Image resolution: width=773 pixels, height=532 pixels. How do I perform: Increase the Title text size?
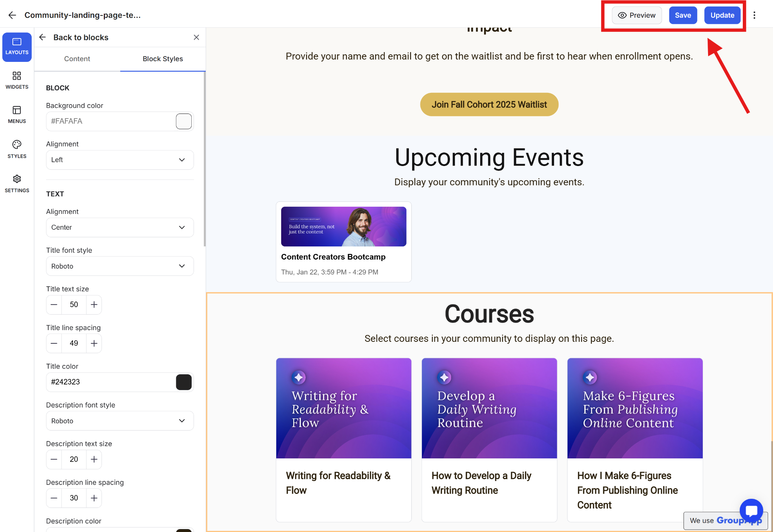94,304
